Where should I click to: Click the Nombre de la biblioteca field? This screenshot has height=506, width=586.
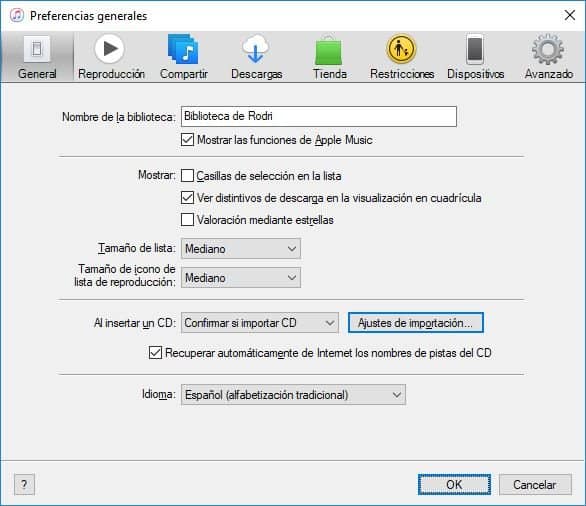[x=319, y=116]
